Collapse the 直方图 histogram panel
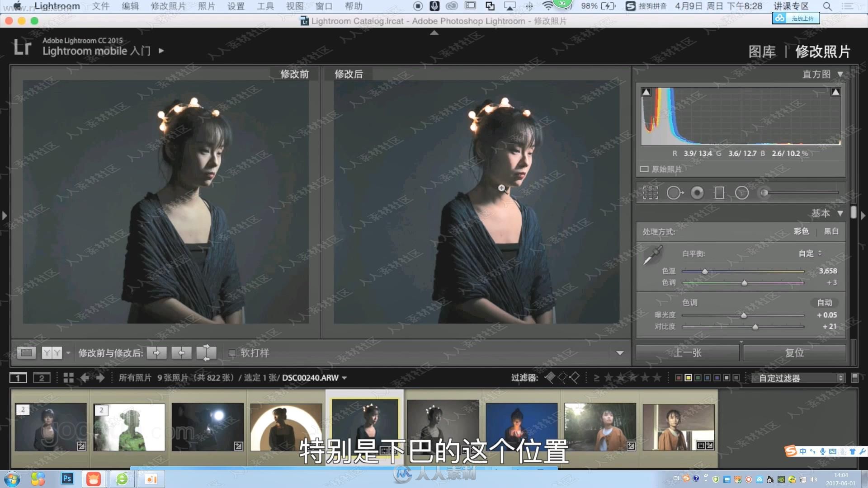This screenshot has height=488, width=868. point(840,74)
